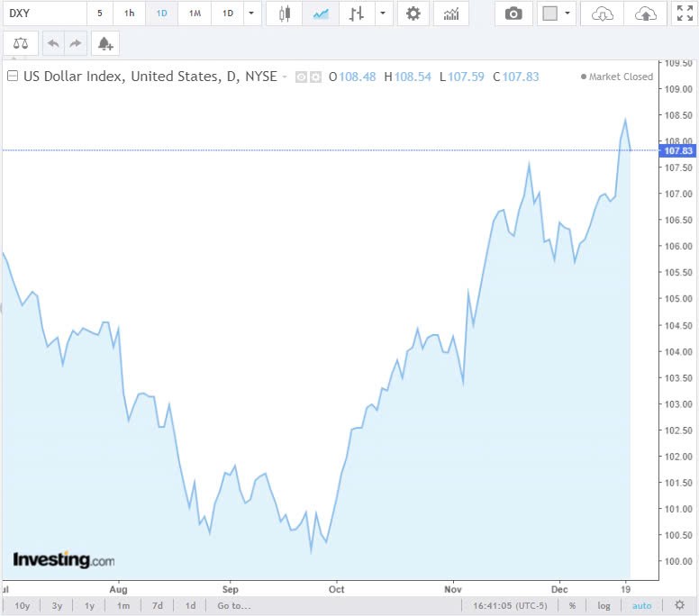Open the indicators chart icon
Image resolution: width=699 pixels, height=616 pixels.
click(x=450, y=14)
